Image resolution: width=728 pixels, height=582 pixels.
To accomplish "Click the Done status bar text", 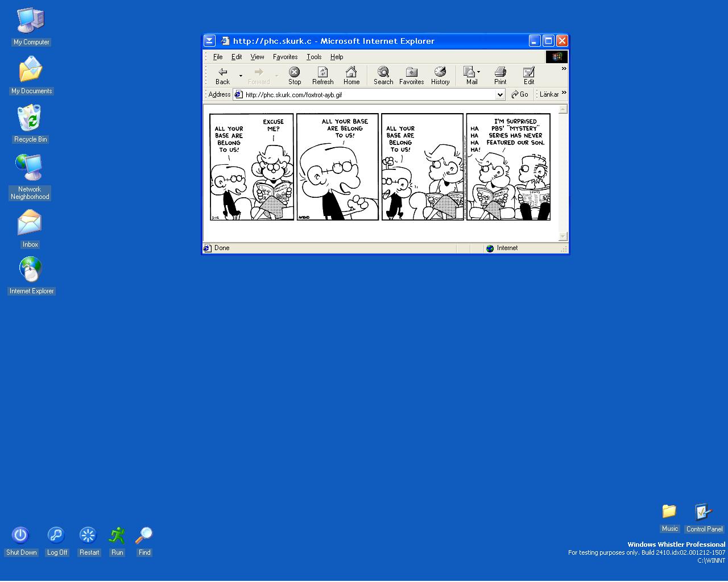I will (x=222, y=248).
